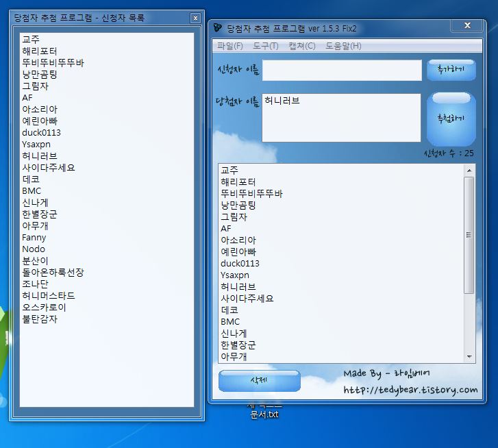Click 허니러브 in 신청자 목록 window
This screenshot has height=448, width=498.
click(40, 156)
